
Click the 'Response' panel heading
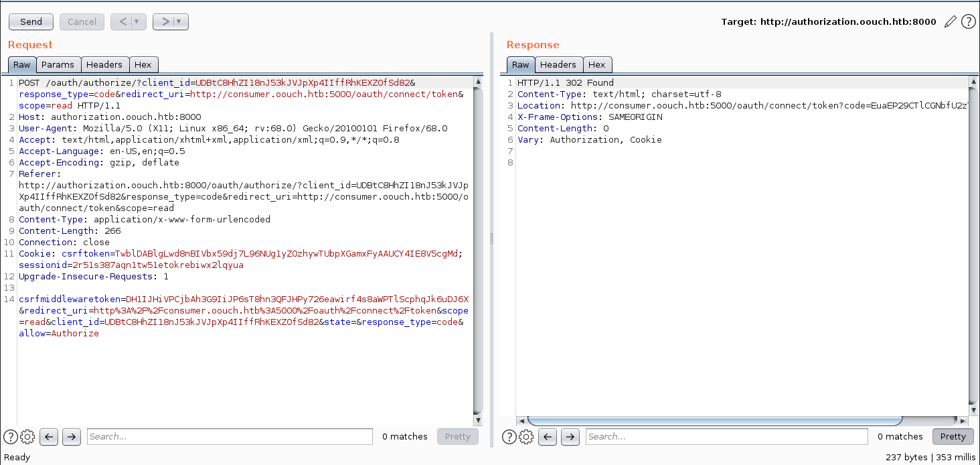533,45
